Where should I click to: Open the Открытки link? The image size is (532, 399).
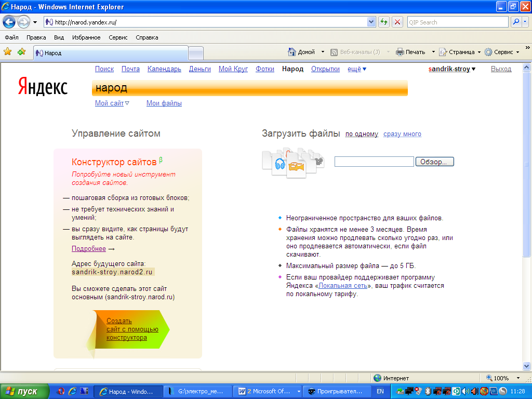(x=325, y=69)
